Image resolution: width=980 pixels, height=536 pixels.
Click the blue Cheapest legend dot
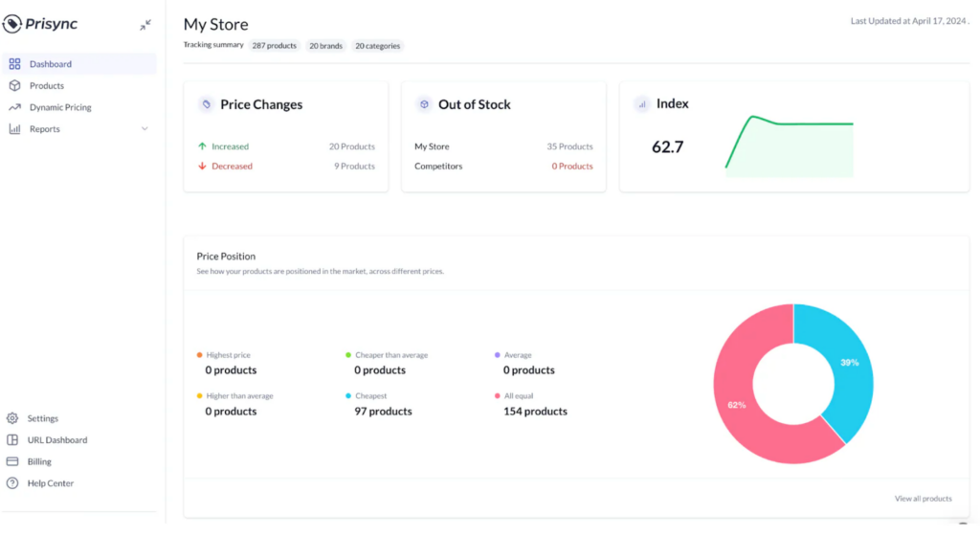point(348,396)
